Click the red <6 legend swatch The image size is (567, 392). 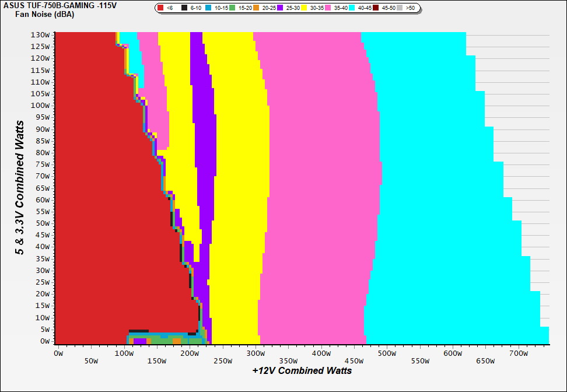click(161, 8)
